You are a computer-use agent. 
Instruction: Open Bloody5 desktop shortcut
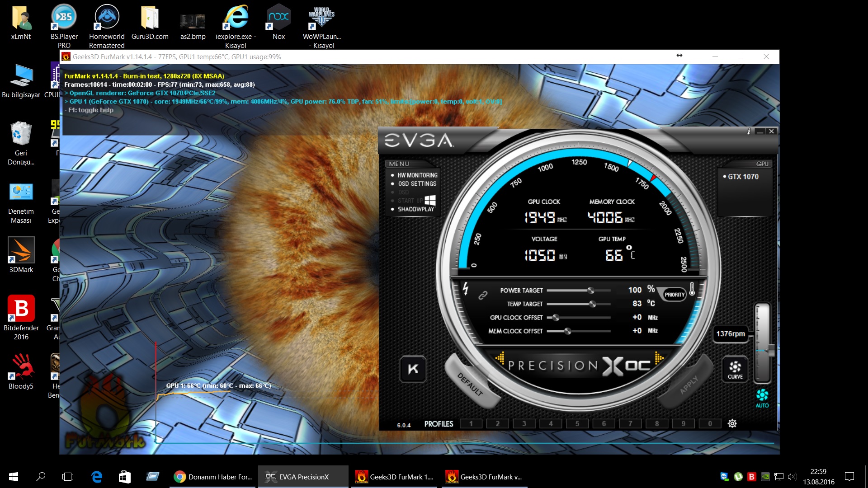[x=21, y=371]
